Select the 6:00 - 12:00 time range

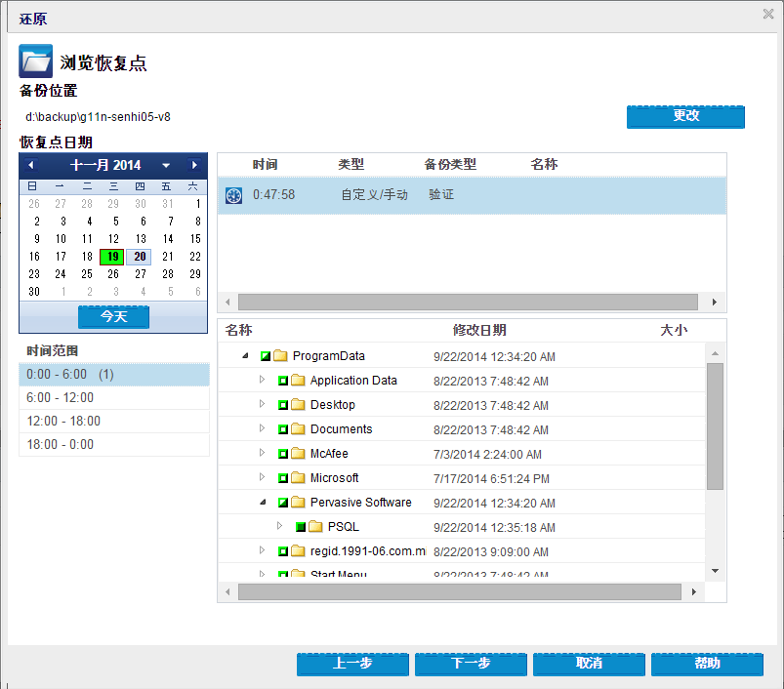113,398
